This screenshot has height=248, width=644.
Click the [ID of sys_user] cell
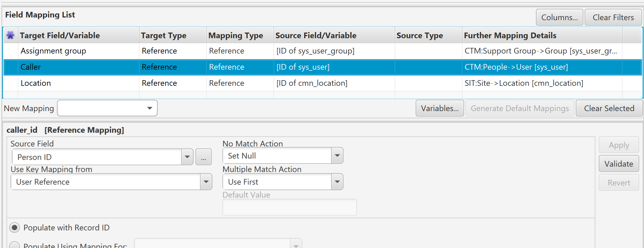click(x=334, y=67)
